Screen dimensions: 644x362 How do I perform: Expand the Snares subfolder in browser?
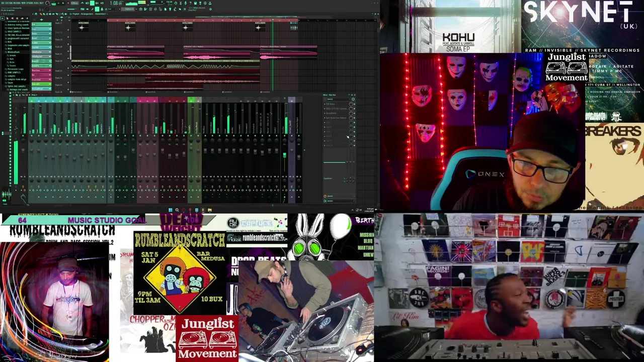click(13, 66)
